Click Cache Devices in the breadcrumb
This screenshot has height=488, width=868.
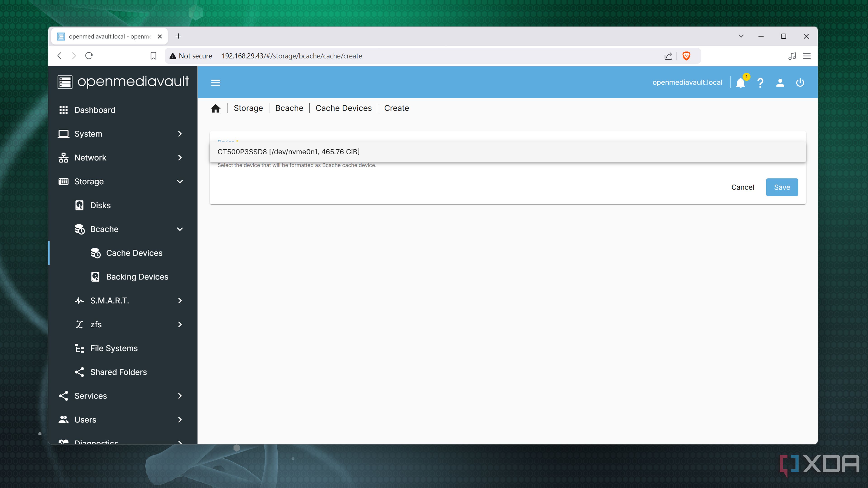343,108
